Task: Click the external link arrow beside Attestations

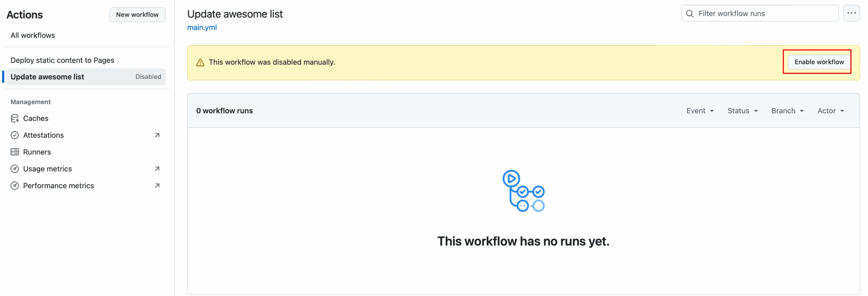Action: click(157, 135)
